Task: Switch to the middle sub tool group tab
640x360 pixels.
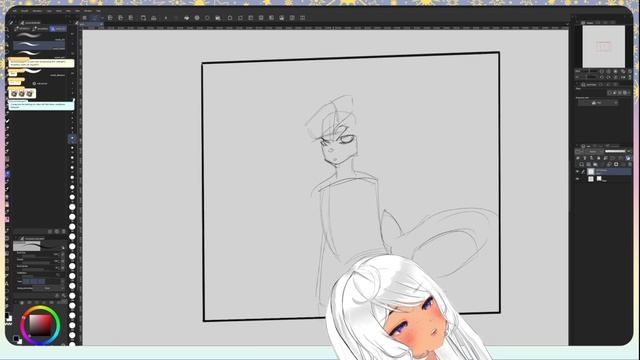Action: point(40,29)
